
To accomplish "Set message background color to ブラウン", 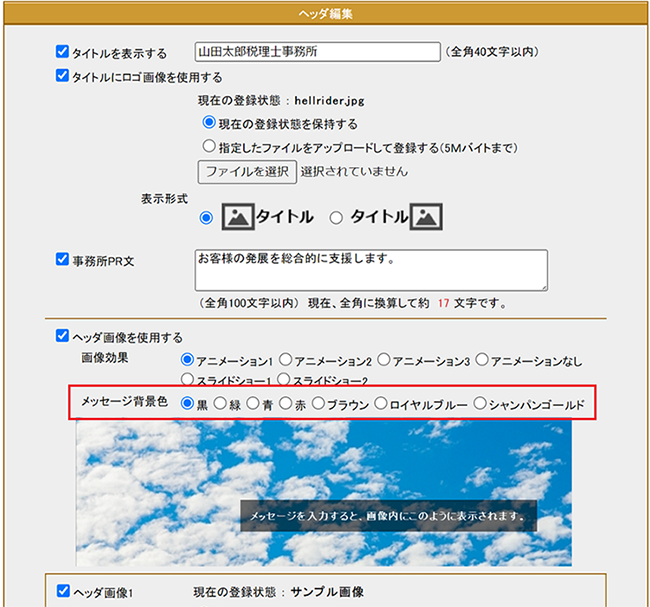I will [x=318, y=403].
